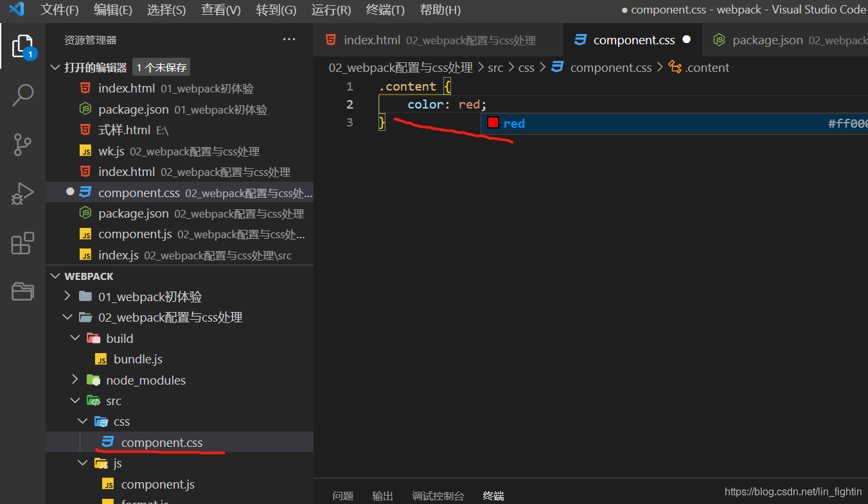Select component.css in the css folder
This screenshot has height=504, width=868.
pyautogui.click(x=180, y=442)
